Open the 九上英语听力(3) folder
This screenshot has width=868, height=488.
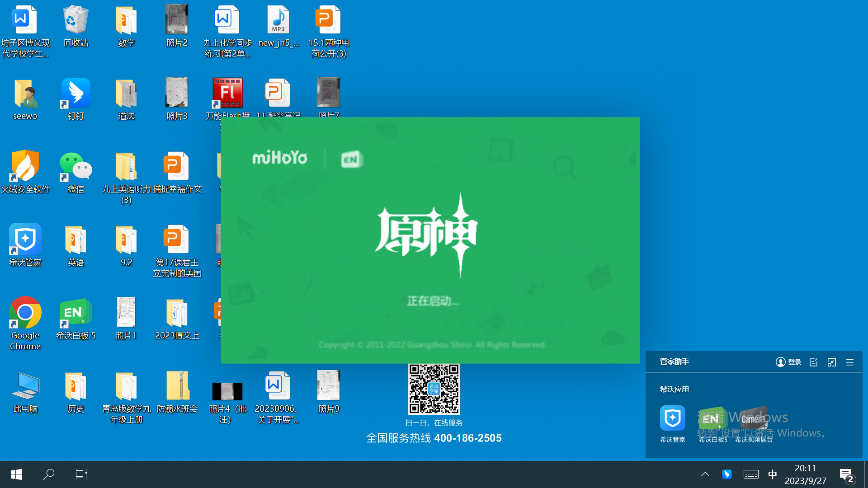[x=127, y=178]
